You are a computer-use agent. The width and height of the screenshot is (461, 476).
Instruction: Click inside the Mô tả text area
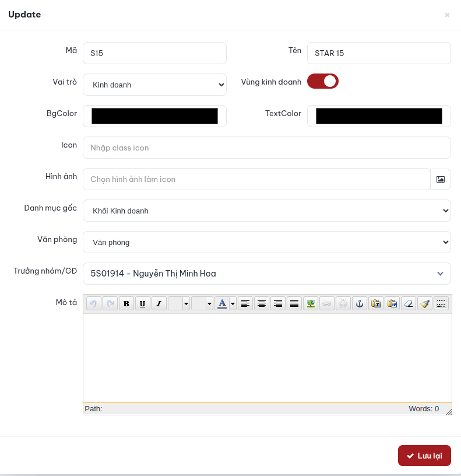click(268, 358)
